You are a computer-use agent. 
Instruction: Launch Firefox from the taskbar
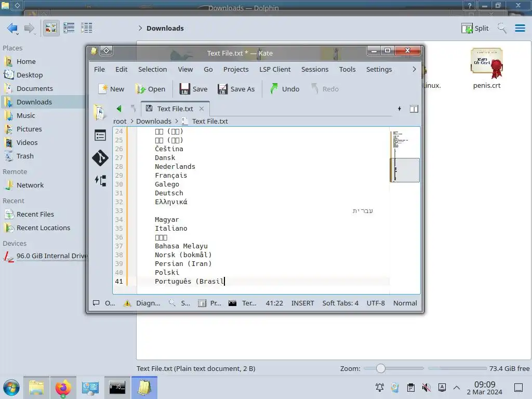tap(63, 388)
